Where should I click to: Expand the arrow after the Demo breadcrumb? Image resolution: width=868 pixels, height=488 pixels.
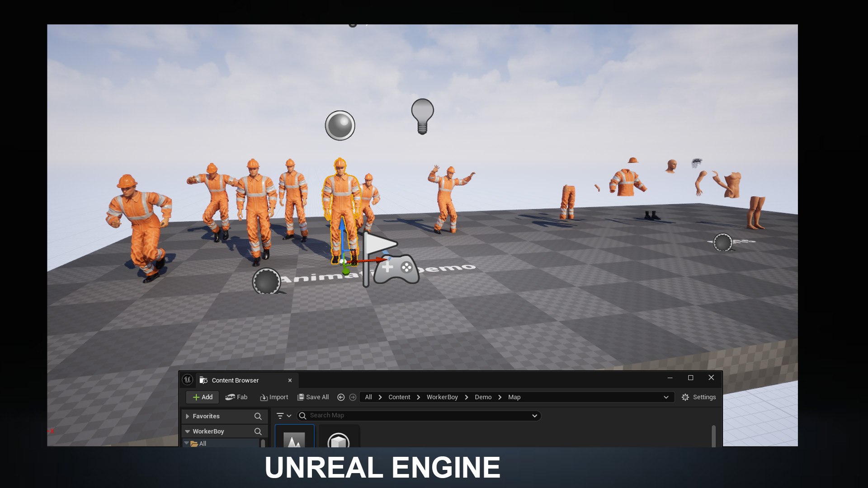click(500, 397)
